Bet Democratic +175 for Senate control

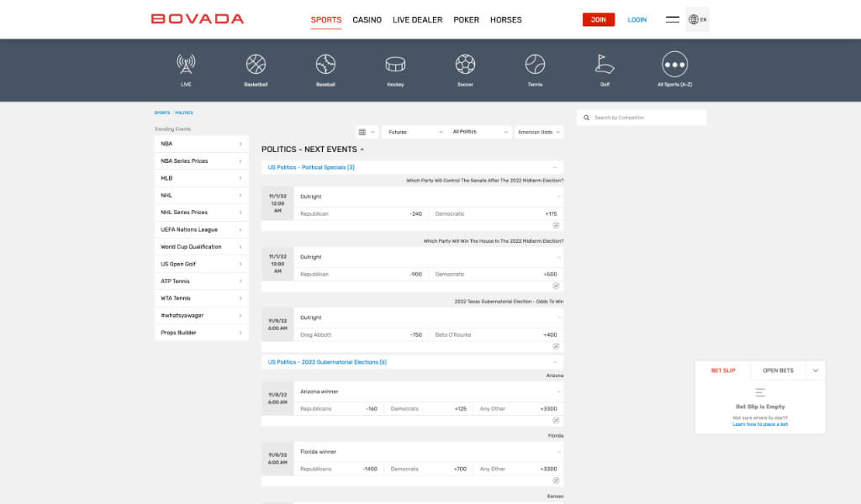click(x=496, y=214)
